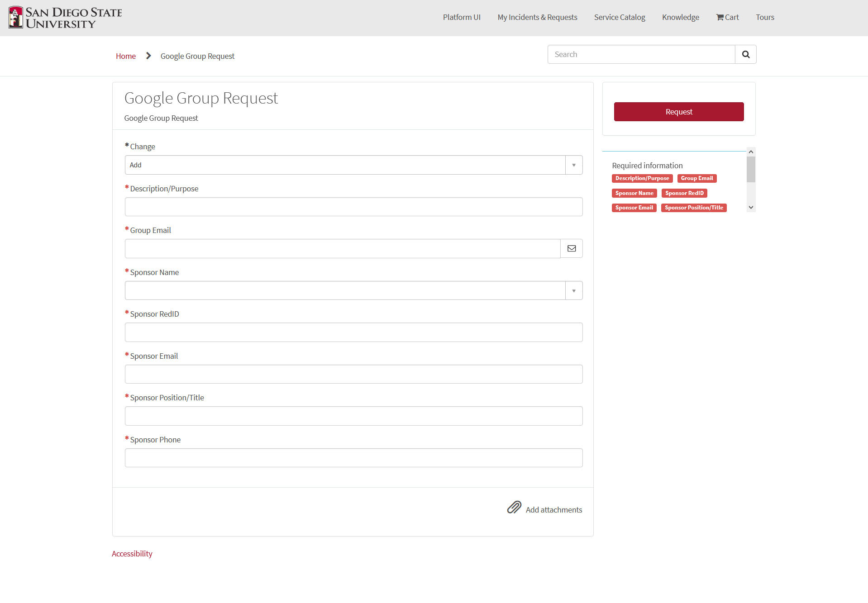Click the search magnifier icon button
The height and width of the screenshot is (603, 868).
tap(746, 54)
